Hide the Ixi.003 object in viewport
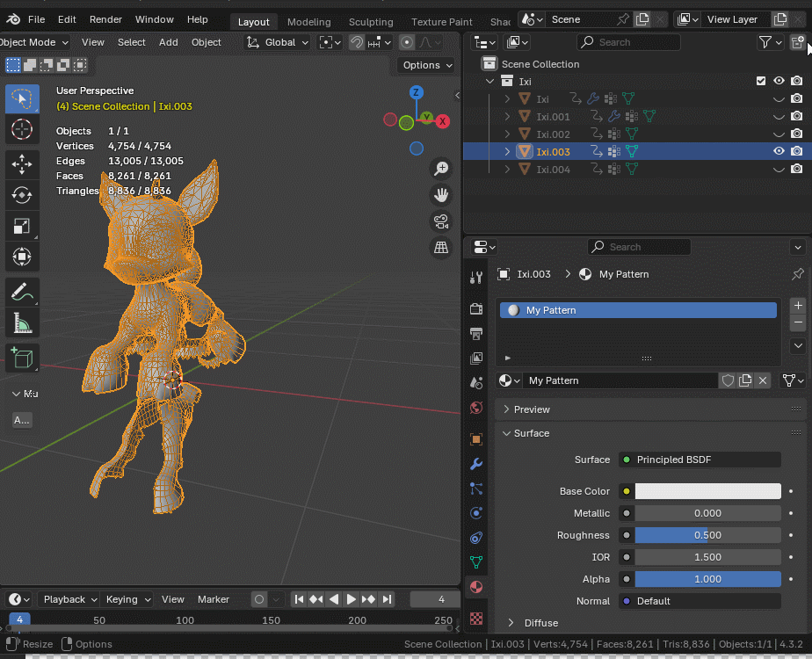Viewport: 812px width, 659px height. (779, 151)
